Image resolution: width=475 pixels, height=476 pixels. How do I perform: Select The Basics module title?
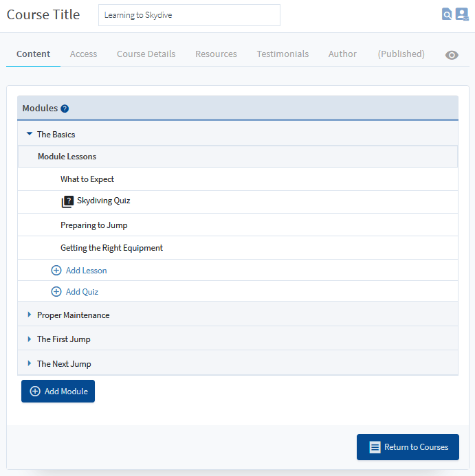pos(56,135)
